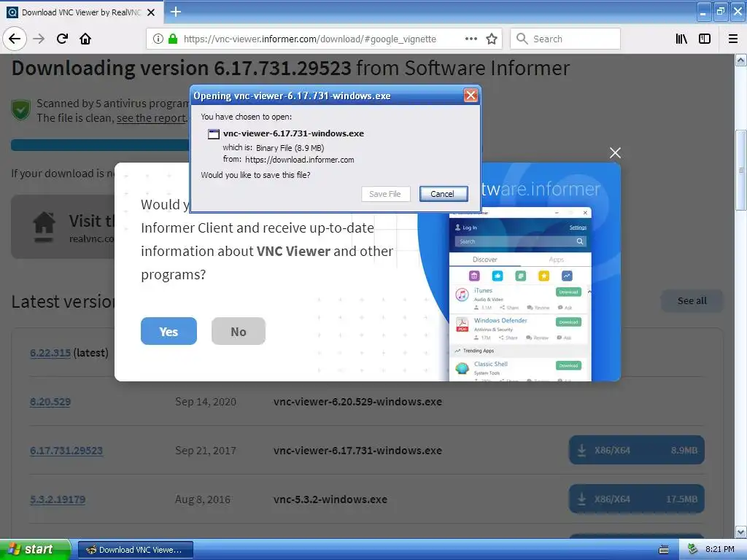747x560 pixels.
Task: Open the Firefox hamburger menu
Action: [x=733, y=39]
